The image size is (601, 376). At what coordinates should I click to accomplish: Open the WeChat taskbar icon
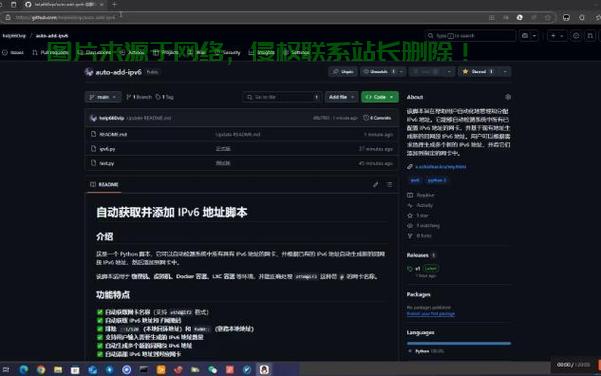pos(212,369)
